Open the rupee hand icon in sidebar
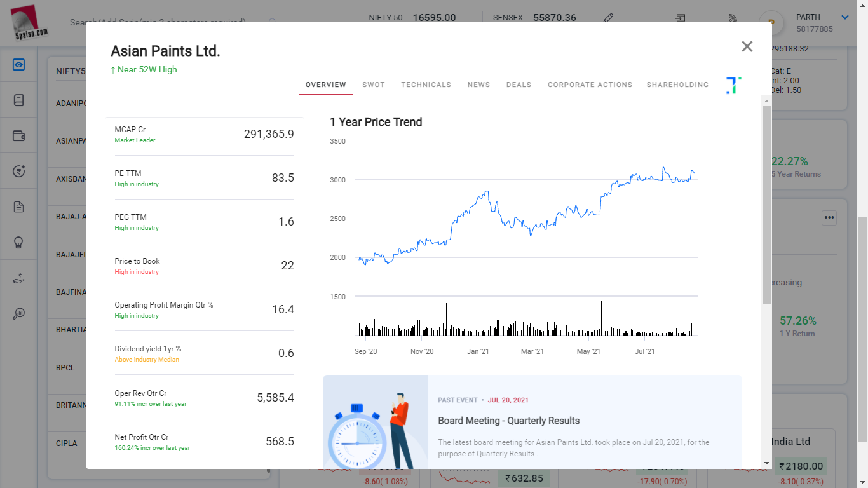This screenshot has height=488, width=868. [18, 278]
